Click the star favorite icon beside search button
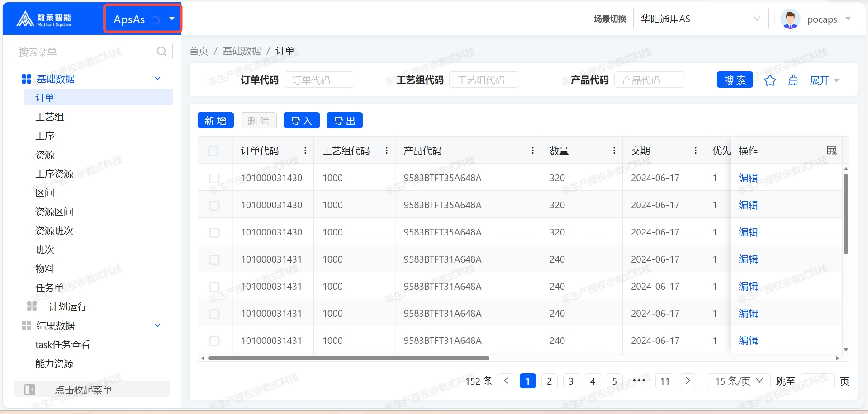This screenshot has width=868, height=414. coord(770,80)
